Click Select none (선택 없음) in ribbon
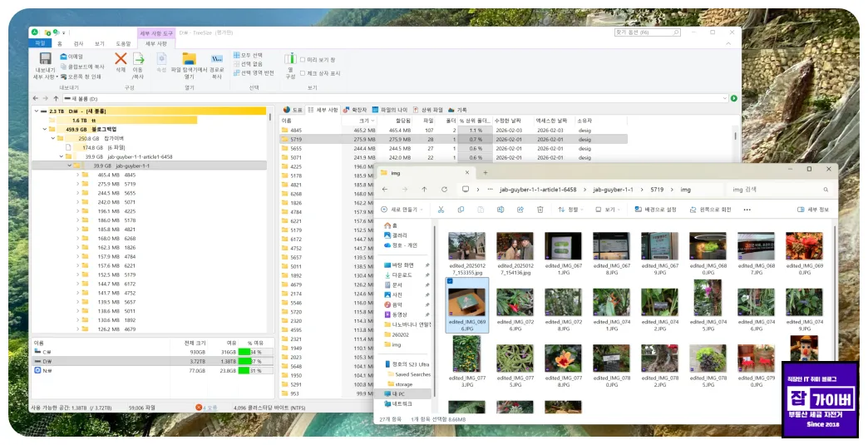Viewport: 868px width, 445px height. 248,64
